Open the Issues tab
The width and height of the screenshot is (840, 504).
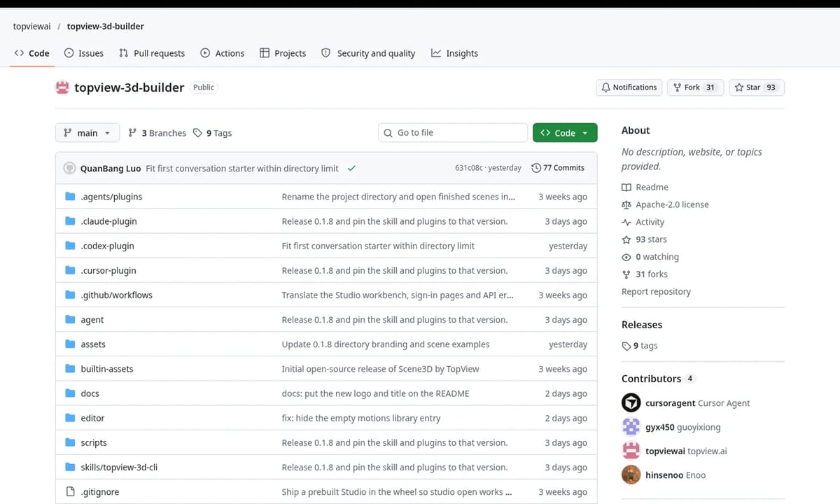[84, 53]
